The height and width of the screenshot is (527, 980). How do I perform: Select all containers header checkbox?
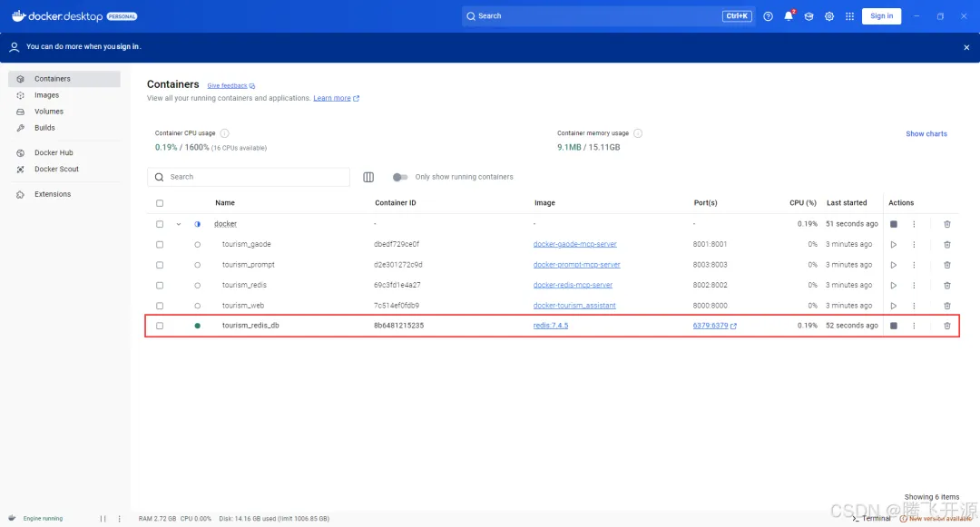(160, 203)
